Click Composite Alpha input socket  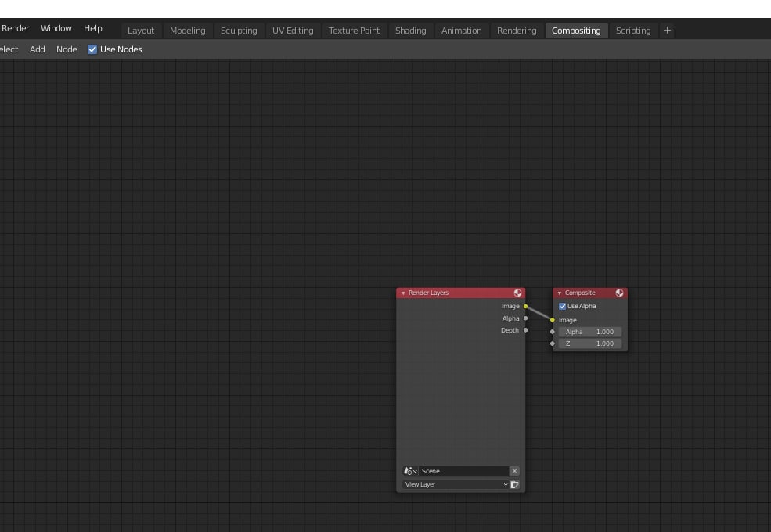[552, 332]
